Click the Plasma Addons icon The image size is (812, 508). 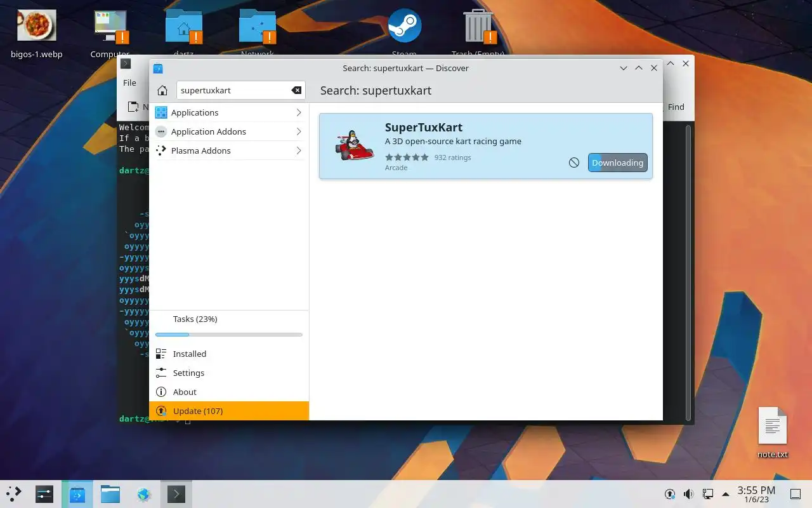[x=161, y=150]
